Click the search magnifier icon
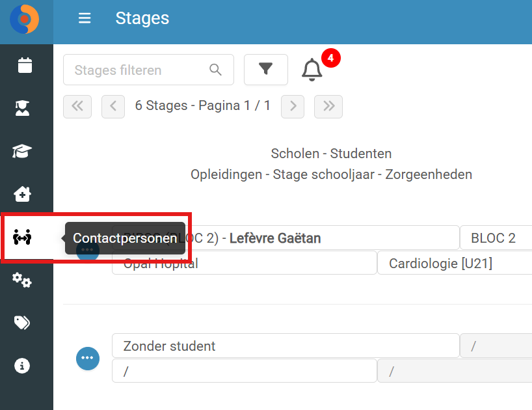532x410 pixels. coord(215,70)
